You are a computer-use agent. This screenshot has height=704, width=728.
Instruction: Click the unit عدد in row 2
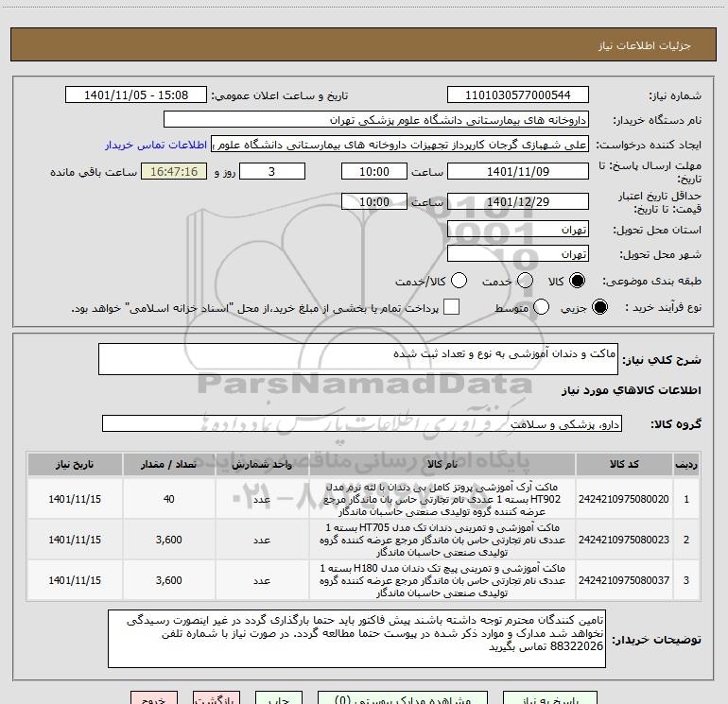[x=262, y=540]
